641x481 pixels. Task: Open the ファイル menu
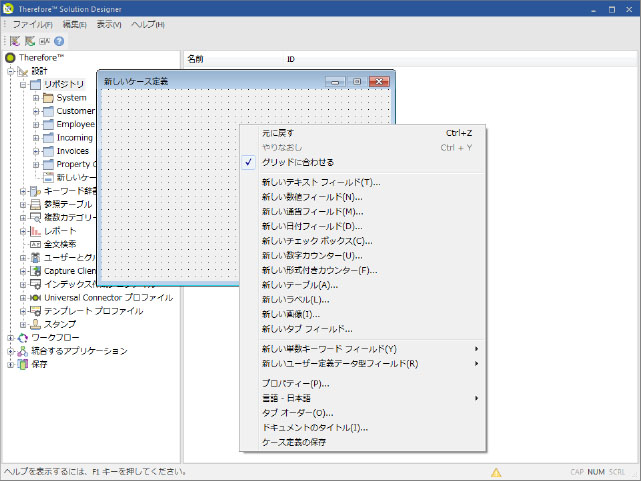[31, 23]
